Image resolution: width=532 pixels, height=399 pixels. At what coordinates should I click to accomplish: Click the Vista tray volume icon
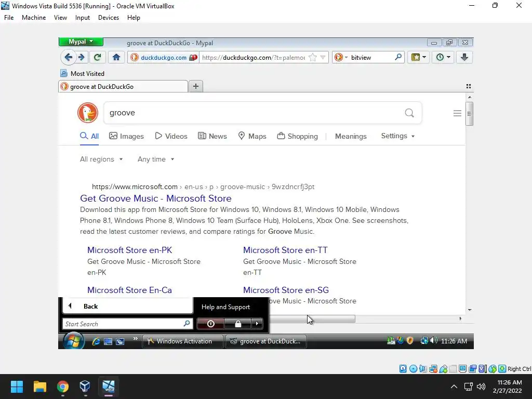434,341
